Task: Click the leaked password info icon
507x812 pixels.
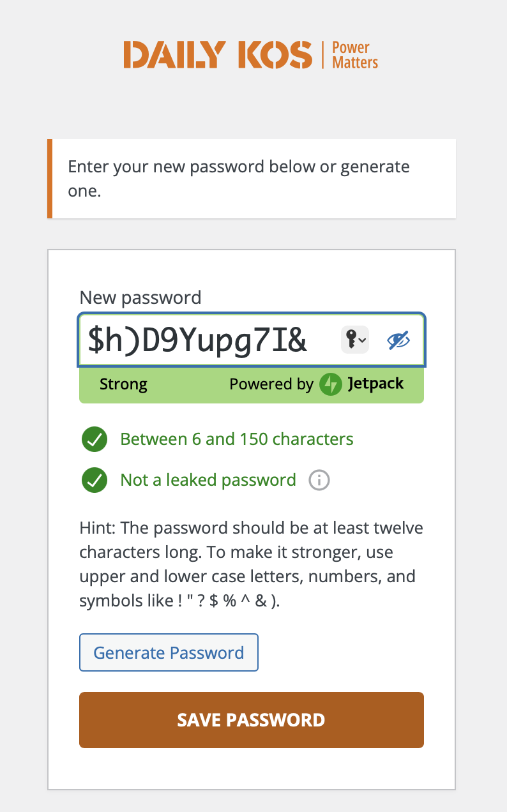Action: (x=319, y=480)
